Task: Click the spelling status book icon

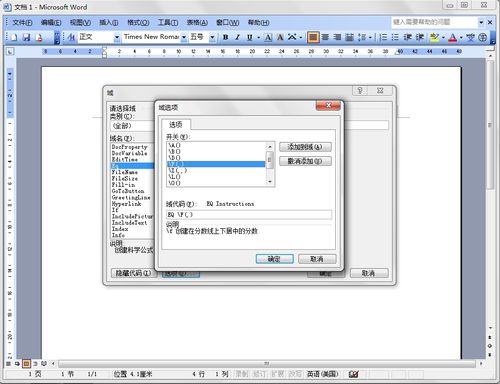Action: 353,374
